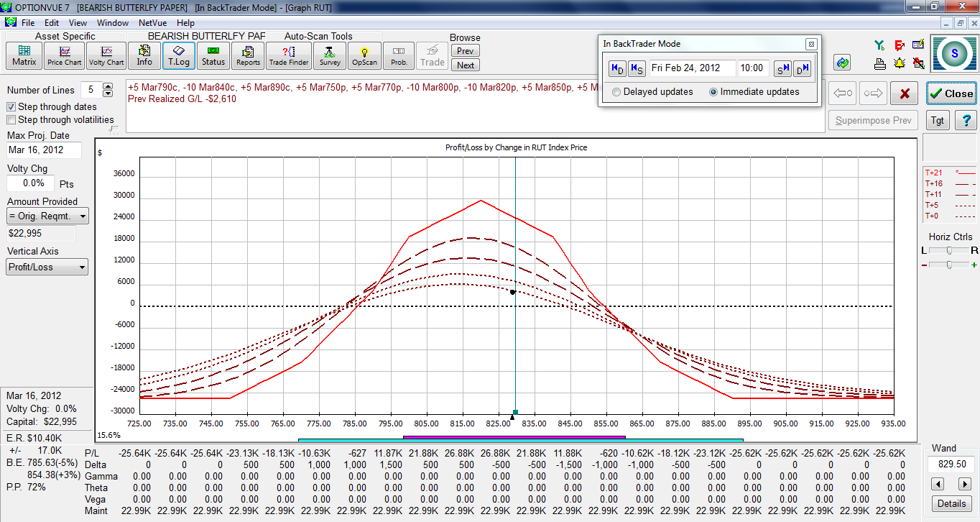Click the yellow alert bell icon
Viewport: 980px width, 522px height.
click(900, 63)
